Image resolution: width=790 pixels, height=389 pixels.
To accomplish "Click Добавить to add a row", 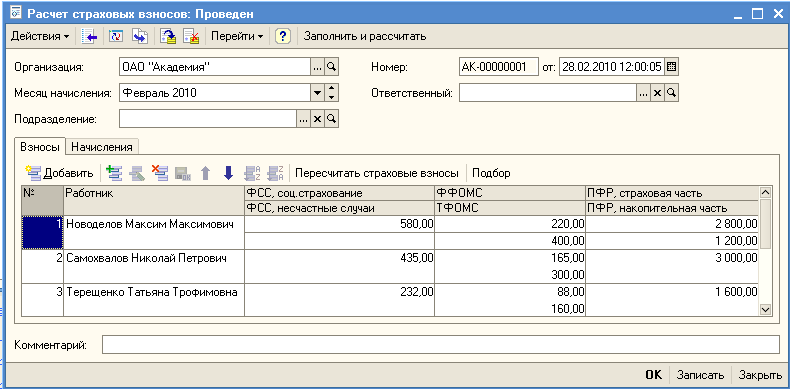I will [59, 173].
